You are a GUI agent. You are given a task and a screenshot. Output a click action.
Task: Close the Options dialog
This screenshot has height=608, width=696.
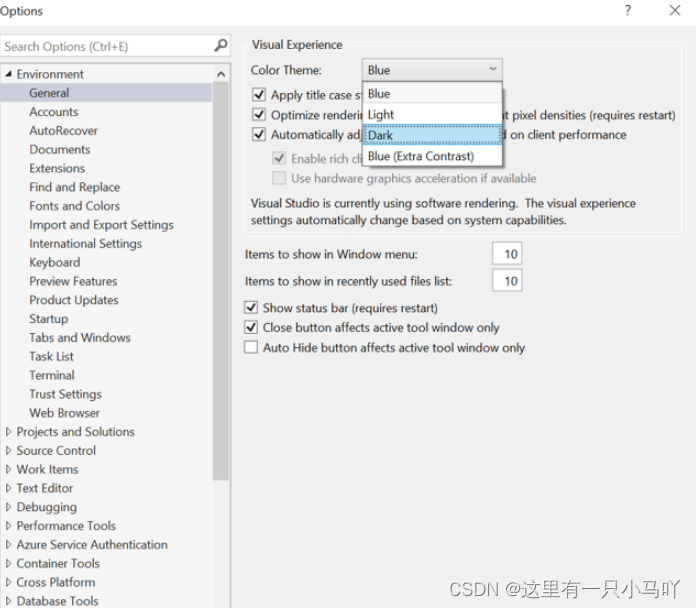coord(675,10)
